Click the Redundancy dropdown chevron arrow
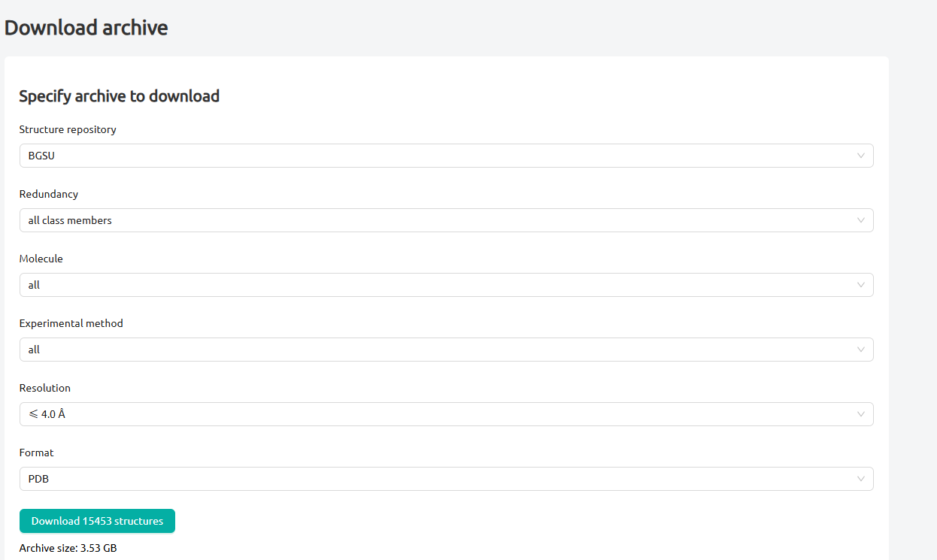Viewport: 937px width, 560px height. (860, 220)
